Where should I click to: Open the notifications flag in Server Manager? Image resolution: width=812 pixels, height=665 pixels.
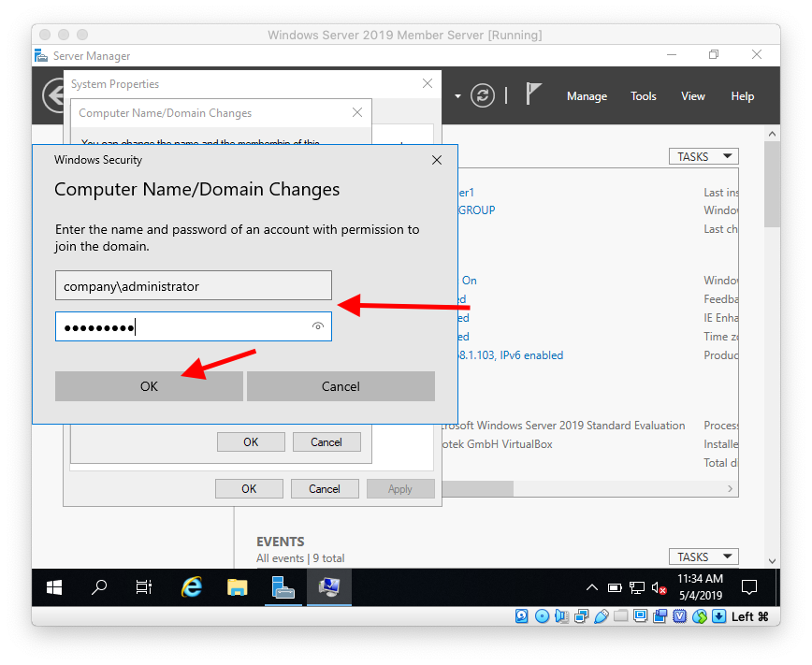[x=533, y=94]
